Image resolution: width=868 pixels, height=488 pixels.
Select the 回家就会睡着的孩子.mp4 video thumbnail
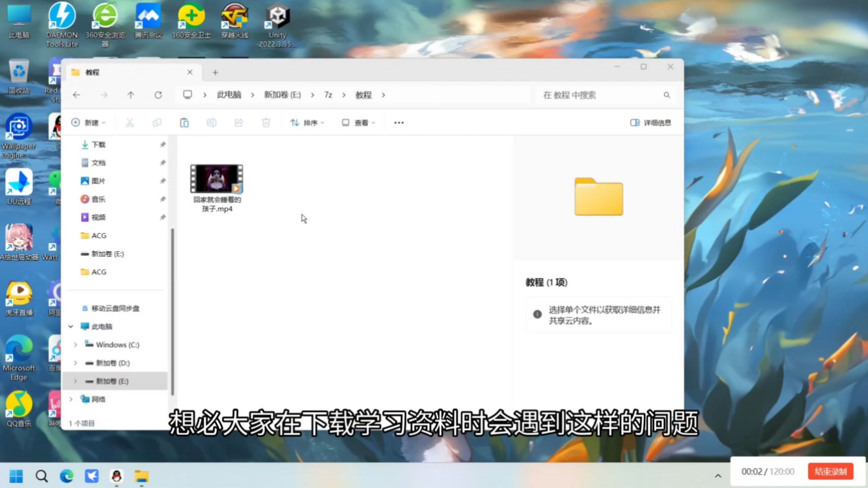[x=217, y=179]
